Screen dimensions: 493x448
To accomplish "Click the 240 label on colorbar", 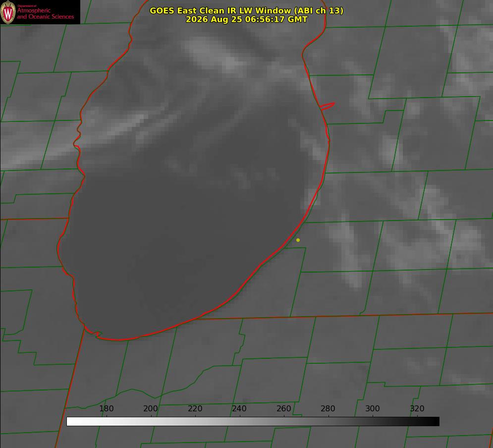I will pyautogui.click(x=239, y=408).
